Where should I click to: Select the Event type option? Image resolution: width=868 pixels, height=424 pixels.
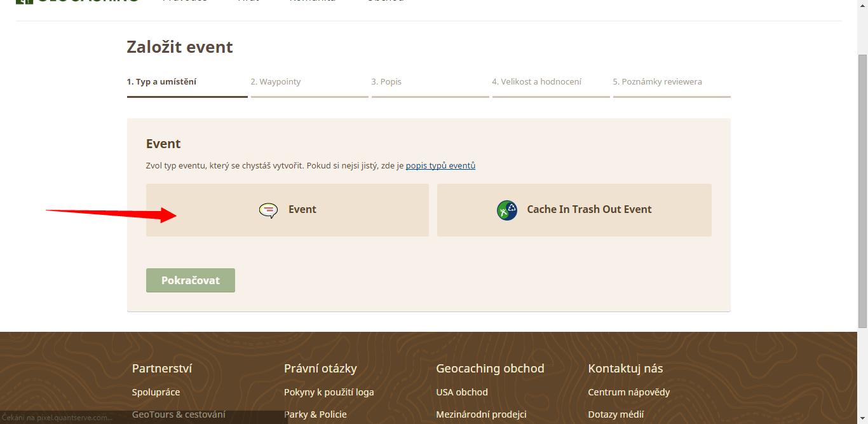point(287,210)
